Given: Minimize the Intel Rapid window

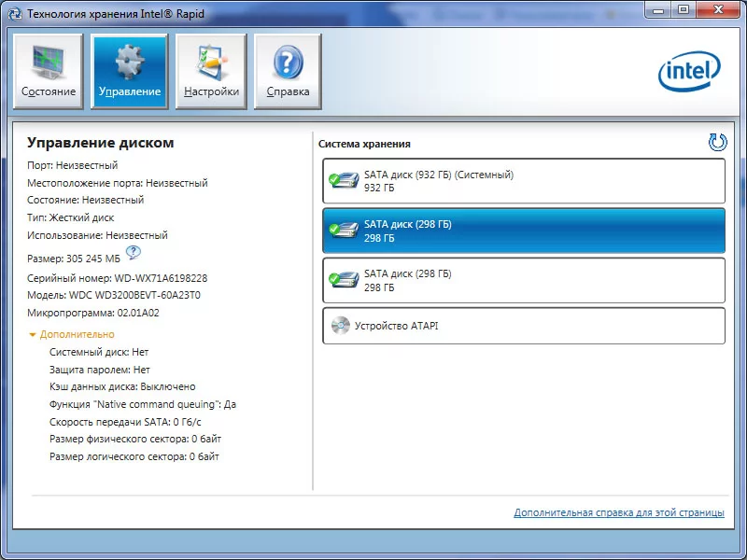Looking at the screenshot, I should 659,9.
